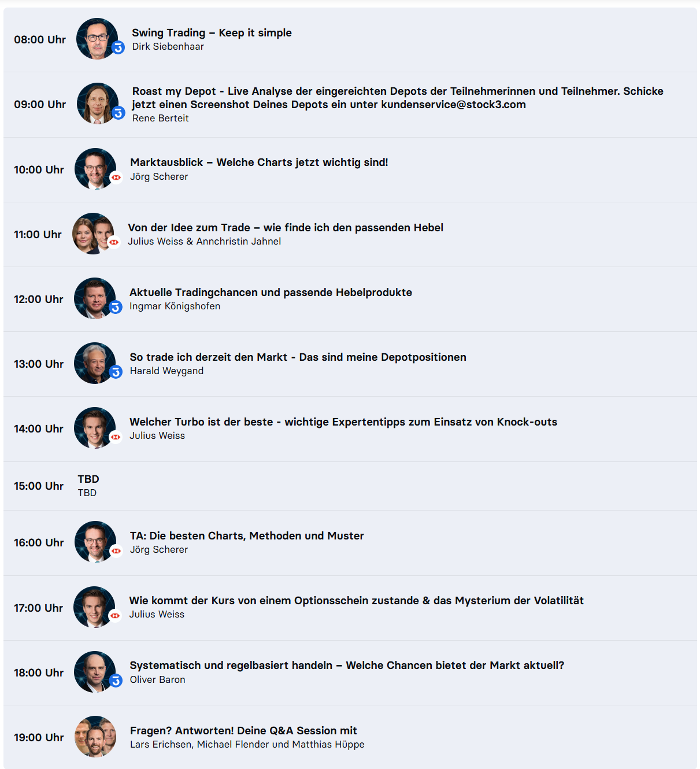Click Rene Berteit's speaker photo
Screen dimensions: 700x769
coord(98,103)
